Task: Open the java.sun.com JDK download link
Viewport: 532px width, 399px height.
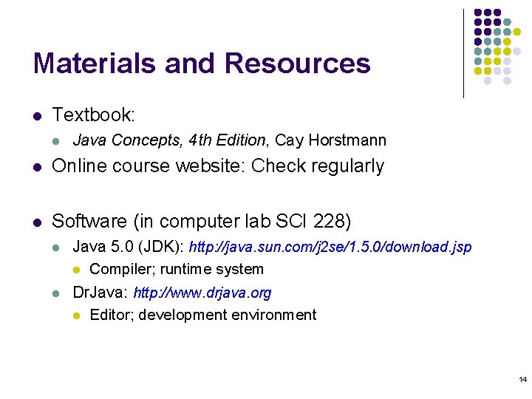Action: click(x=330, y=247)
